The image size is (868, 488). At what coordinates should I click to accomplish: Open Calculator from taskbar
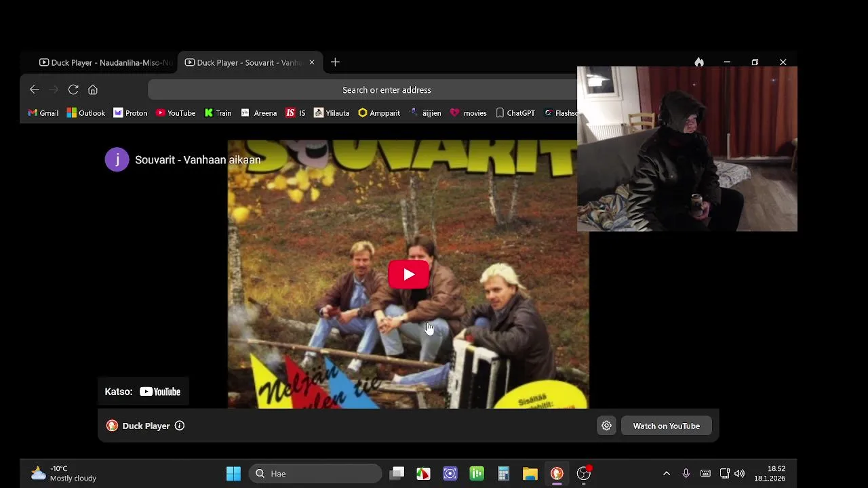click(x=503, y=474)
